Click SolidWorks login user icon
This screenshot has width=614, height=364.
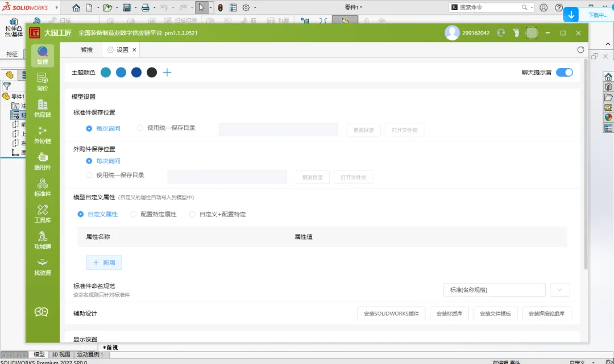(544, 7)
